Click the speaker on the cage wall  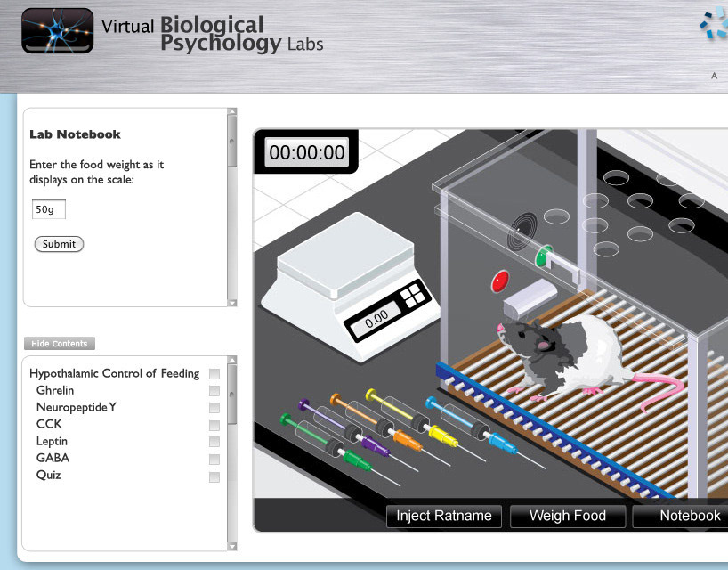[522, 232]
